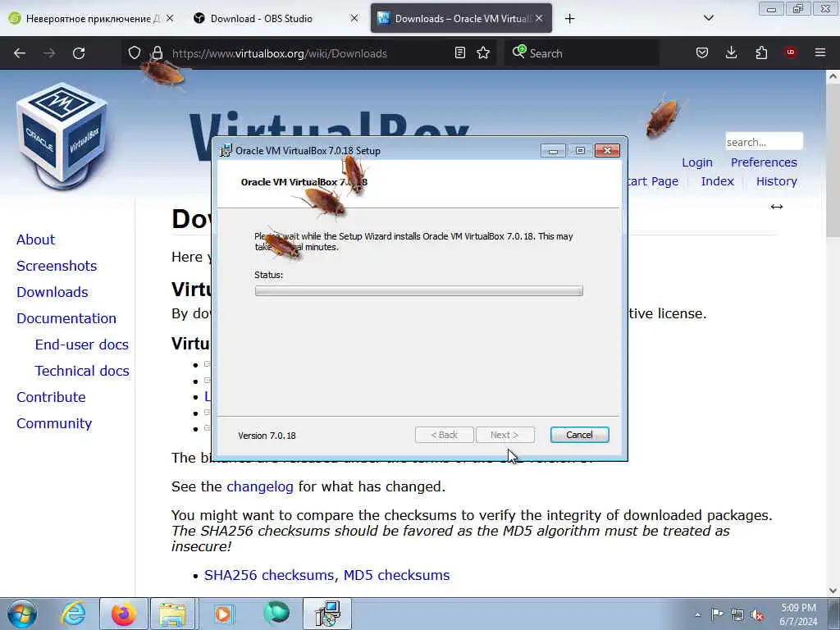Open the Firefox downloads panel arrow icon

731,53
